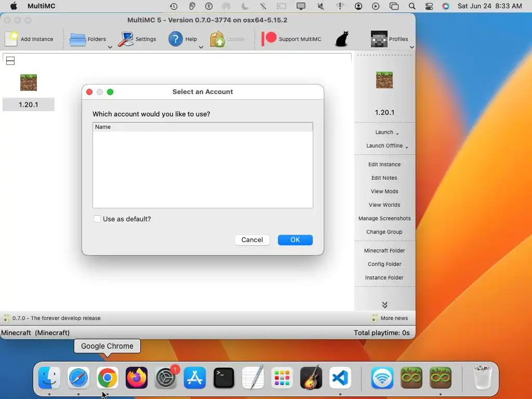
Task: Expand the Help dropdown arrow
Action: pos(201,47)
